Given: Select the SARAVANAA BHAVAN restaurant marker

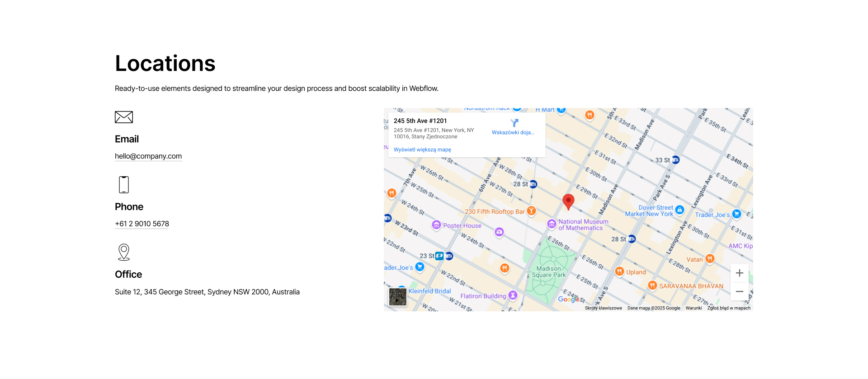Looking at the screenshot, I should (x=652, y=285).
